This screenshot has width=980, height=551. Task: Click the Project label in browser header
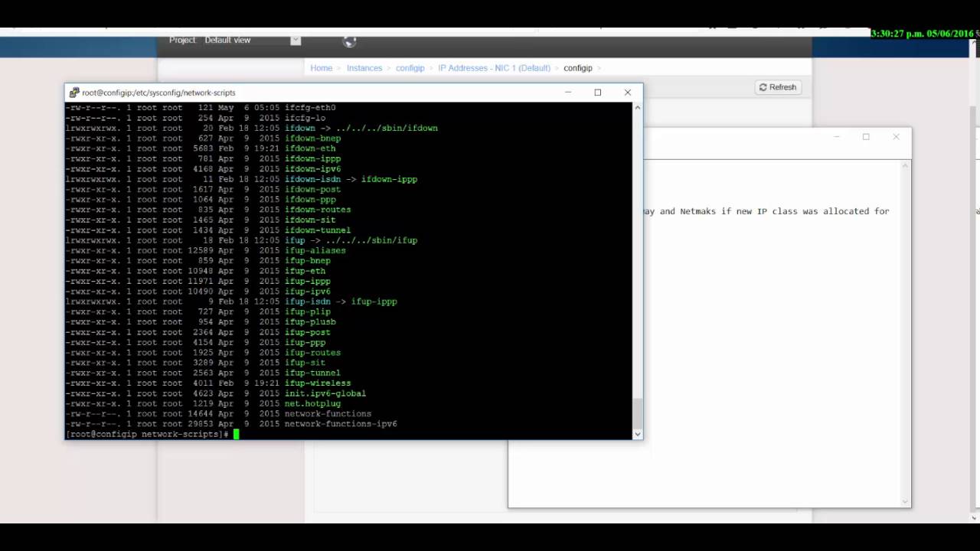[x=182, y=40]
